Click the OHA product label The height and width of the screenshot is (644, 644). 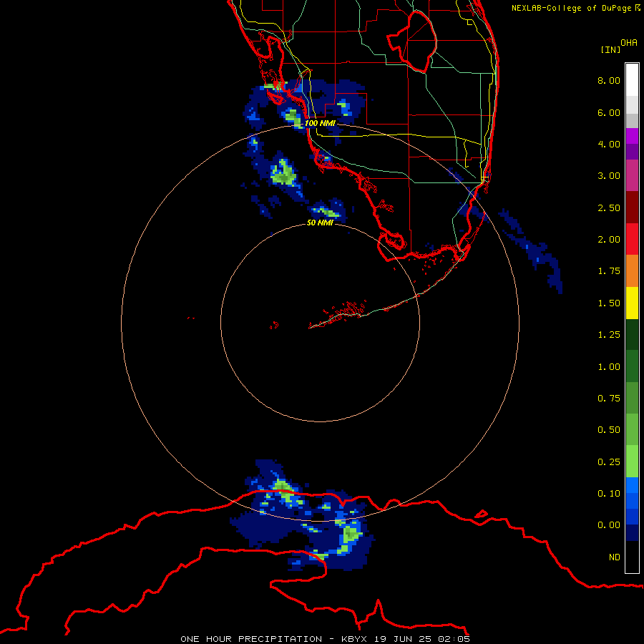(629, 43)
